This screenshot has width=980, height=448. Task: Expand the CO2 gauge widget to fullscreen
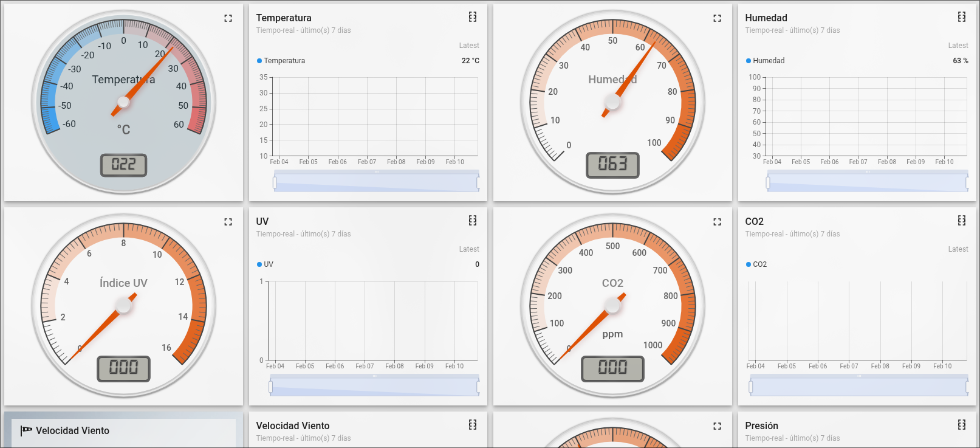click(717, 222)
